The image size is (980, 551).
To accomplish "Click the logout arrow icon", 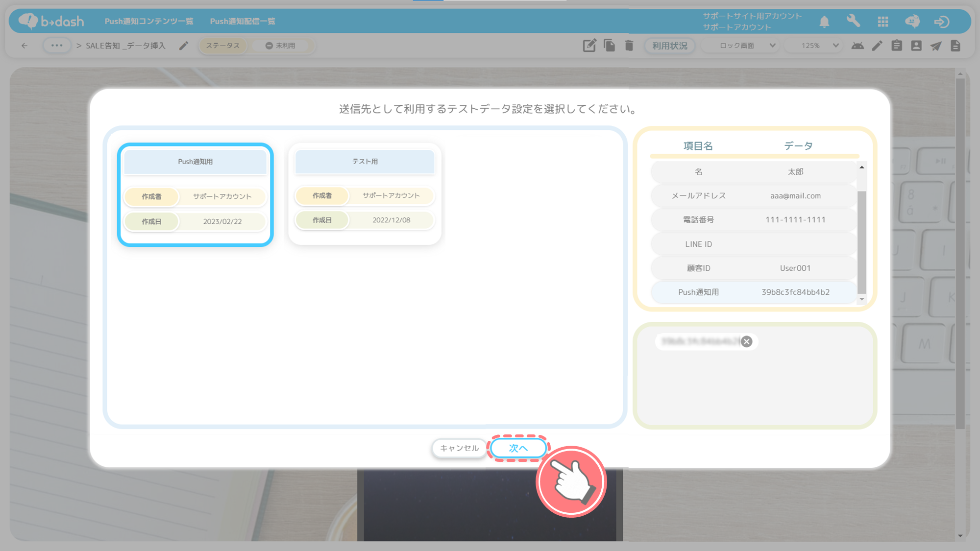I will pos(941,22).
